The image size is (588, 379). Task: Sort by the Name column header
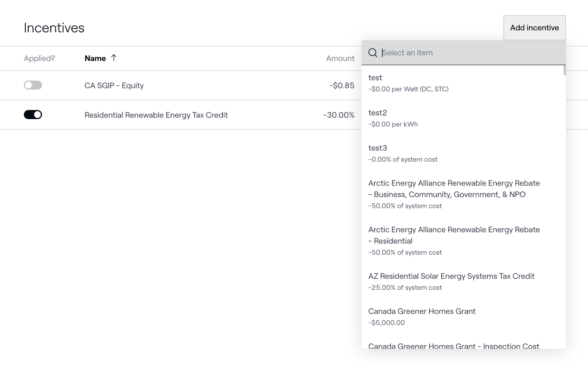95,58
